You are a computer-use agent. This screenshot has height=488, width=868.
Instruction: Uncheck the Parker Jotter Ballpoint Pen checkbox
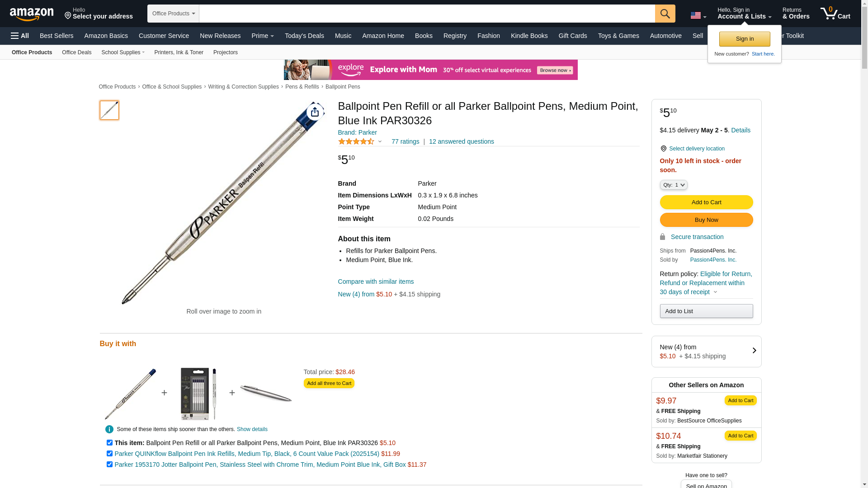coord(109,465)
